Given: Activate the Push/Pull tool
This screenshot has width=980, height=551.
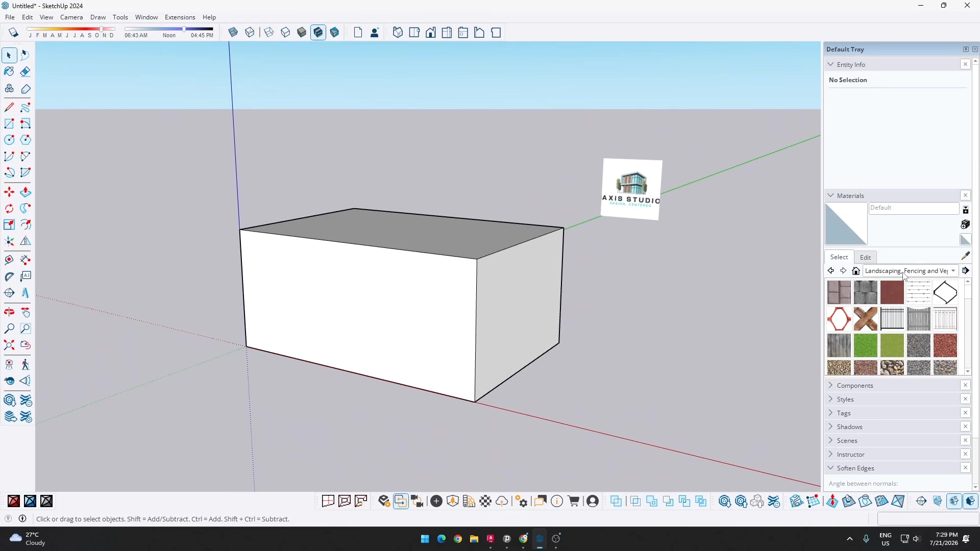Looking at the screenshot, I should coord(26,192).
